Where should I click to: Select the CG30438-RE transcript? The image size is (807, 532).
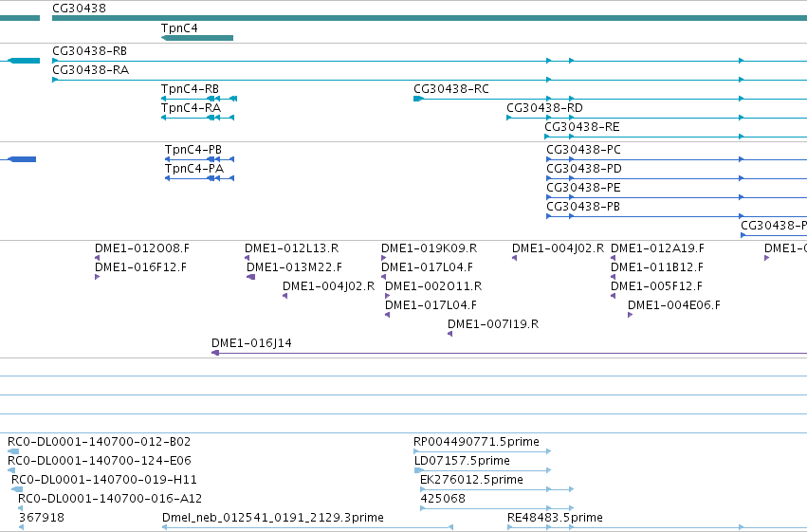[x=675, y=137]
